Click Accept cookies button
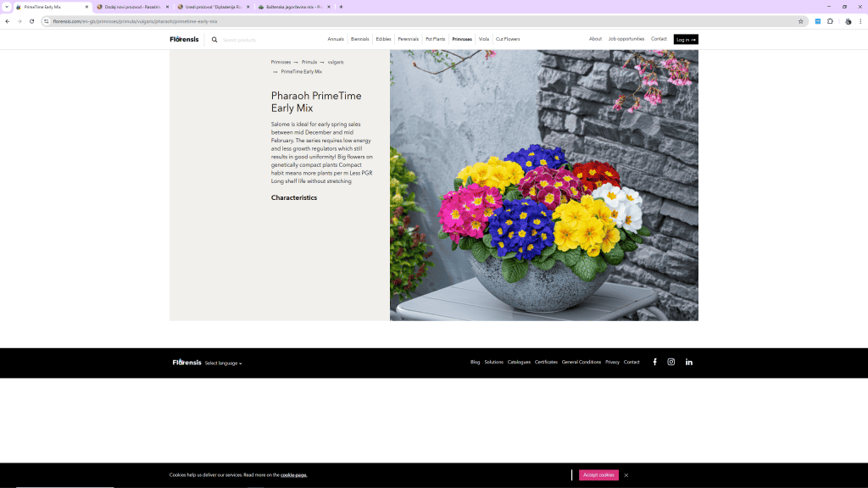 click(x=598, y=474)
